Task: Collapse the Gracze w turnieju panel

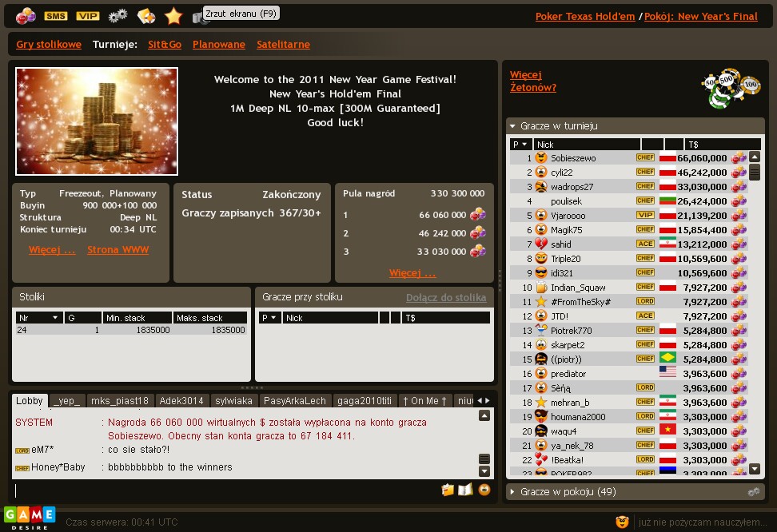Action: (512, 126)
